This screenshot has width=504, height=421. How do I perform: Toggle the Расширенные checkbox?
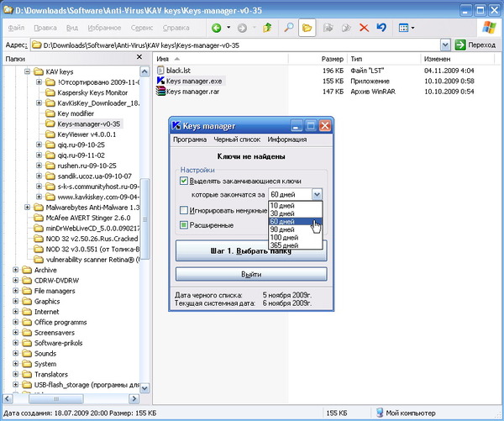(183, 225)
